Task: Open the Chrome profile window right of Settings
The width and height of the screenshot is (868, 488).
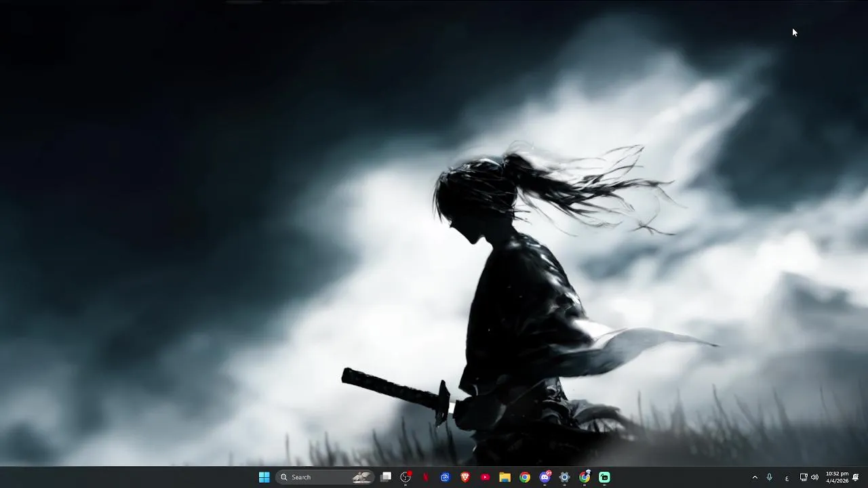Action: coord(585,477)
